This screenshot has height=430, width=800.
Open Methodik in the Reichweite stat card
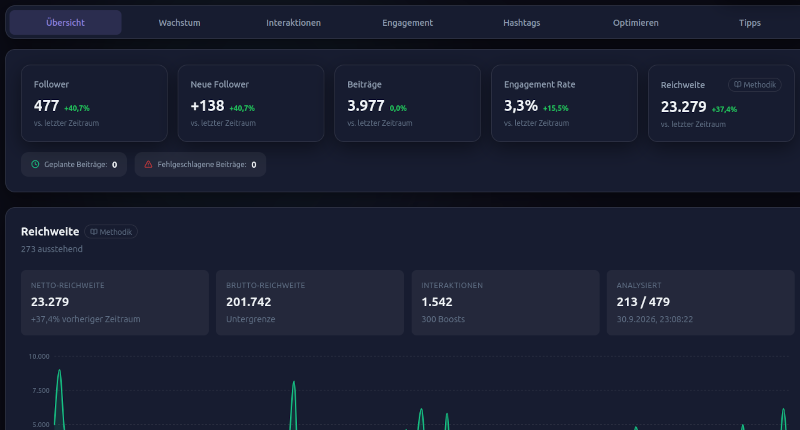(x=755, y=85)
